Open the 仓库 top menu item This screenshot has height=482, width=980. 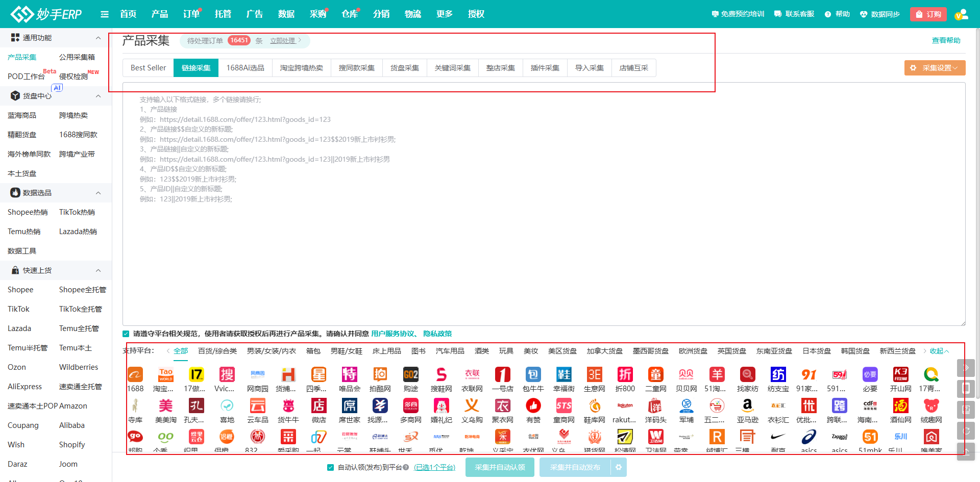click(349, 14)
